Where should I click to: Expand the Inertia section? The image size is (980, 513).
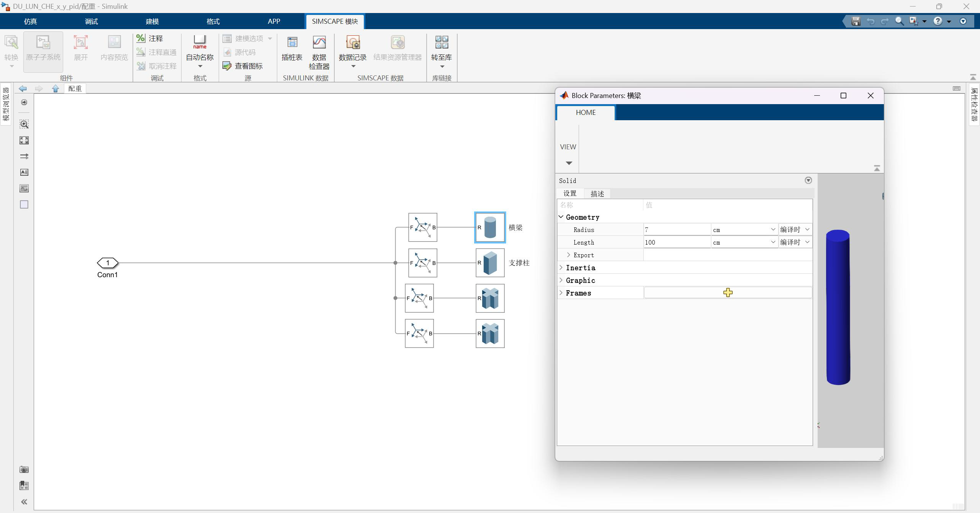561,268
